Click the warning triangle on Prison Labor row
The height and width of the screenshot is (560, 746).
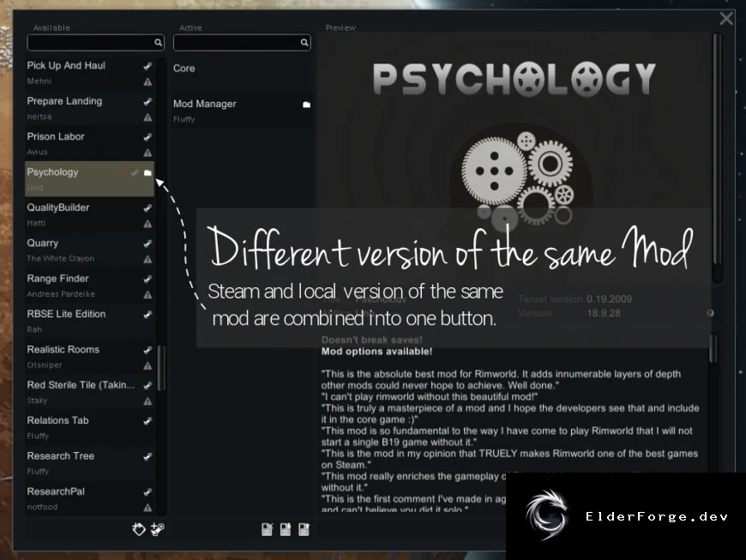coord(148,153)
